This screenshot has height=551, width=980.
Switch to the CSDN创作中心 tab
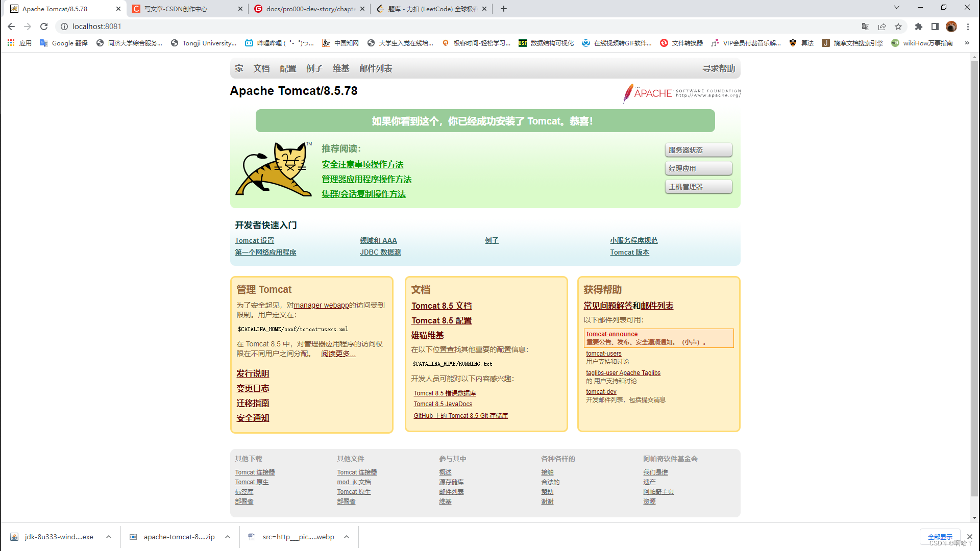186,9
